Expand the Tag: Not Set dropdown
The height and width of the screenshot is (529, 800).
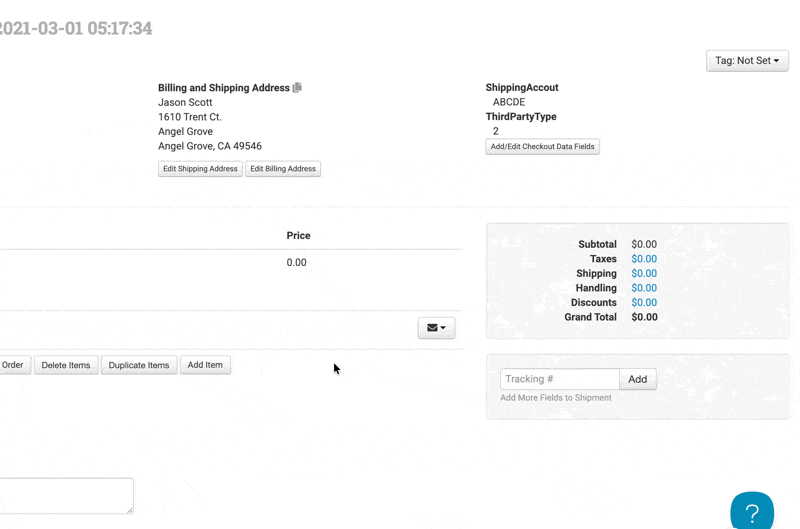tap(747, 61)
